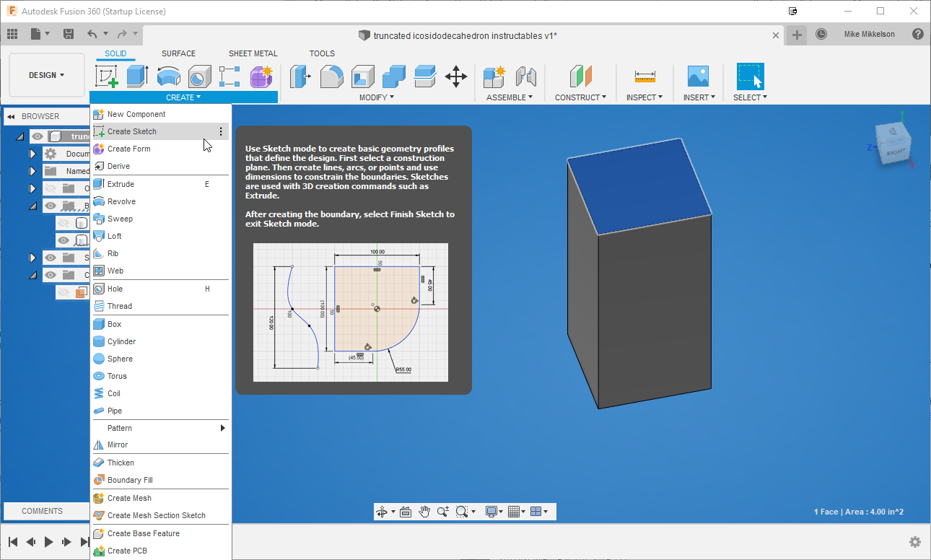Use the Combine tool
Viewport: 931px width, 560px height.
click(393, 76)
